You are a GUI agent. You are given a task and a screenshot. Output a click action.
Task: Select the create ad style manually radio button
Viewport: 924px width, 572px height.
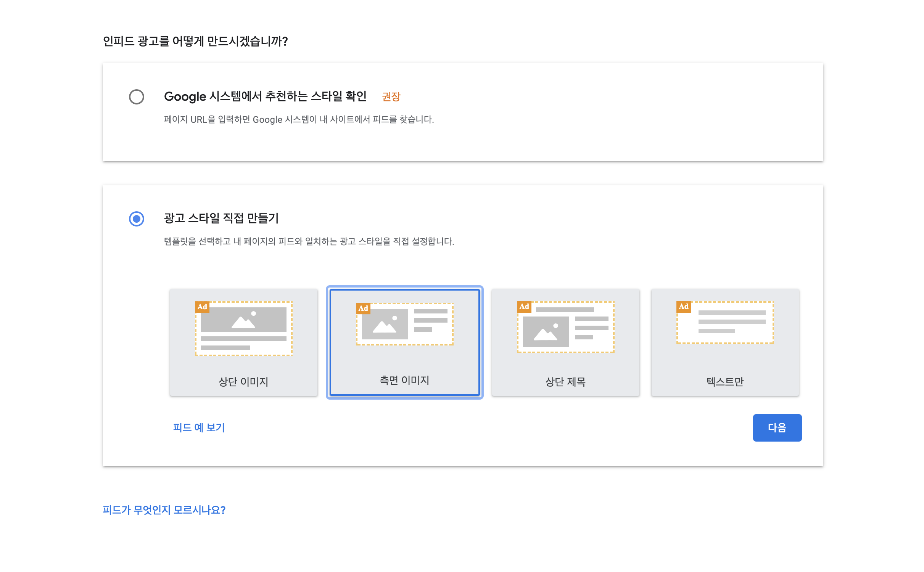click(x=136, y=219)
